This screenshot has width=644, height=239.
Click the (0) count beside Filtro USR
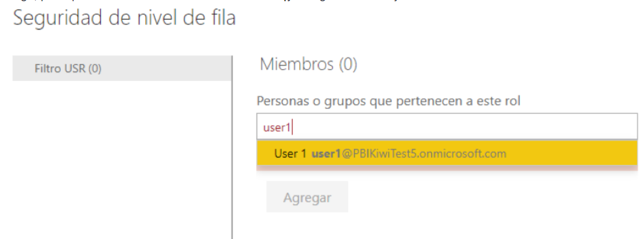95,69
